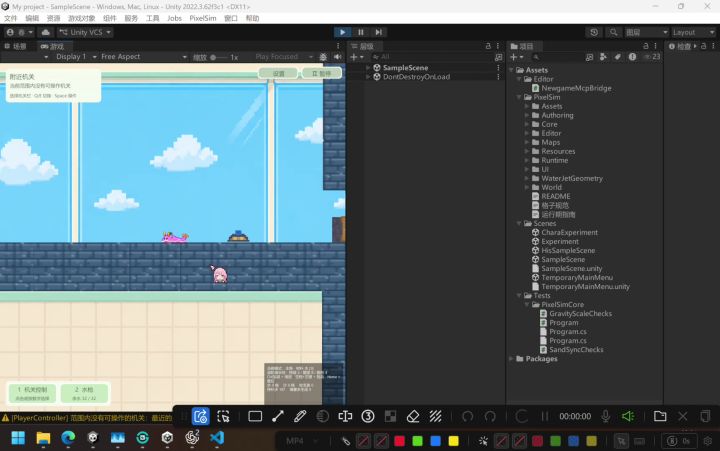720x451 pixels.
Task: Click the Unity search magnifier icon
Action: [613, 32]
